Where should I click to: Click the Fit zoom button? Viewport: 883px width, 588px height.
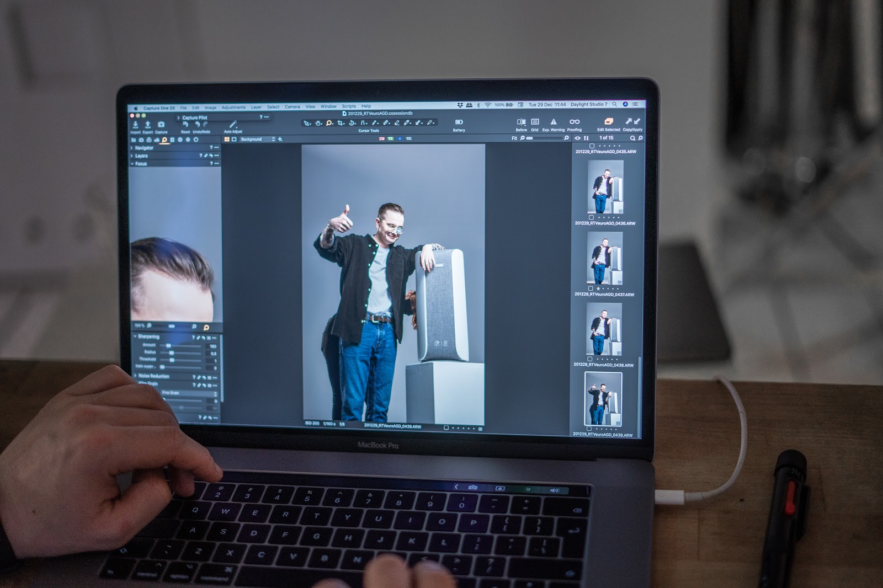pos(514,138)
